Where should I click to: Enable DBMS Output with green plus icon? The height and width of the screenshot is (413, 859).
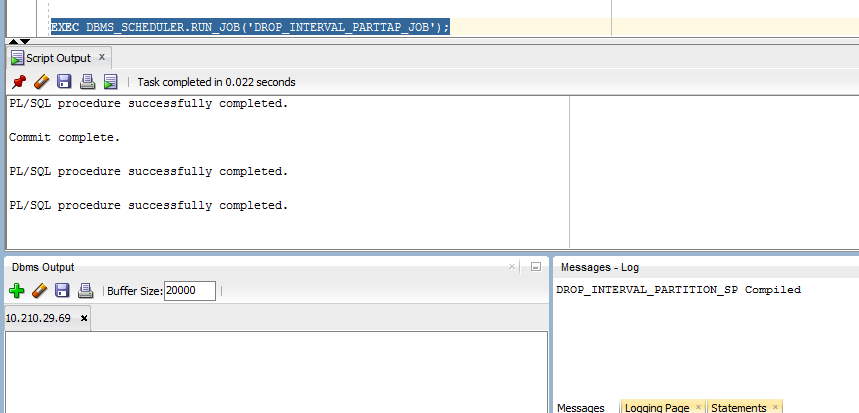tap(16, 291)
